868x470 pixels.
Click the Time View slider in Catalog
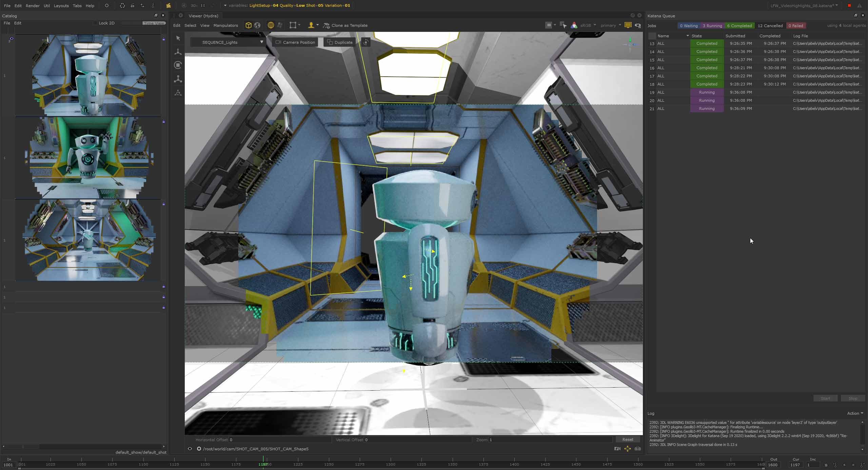(154, 23)
